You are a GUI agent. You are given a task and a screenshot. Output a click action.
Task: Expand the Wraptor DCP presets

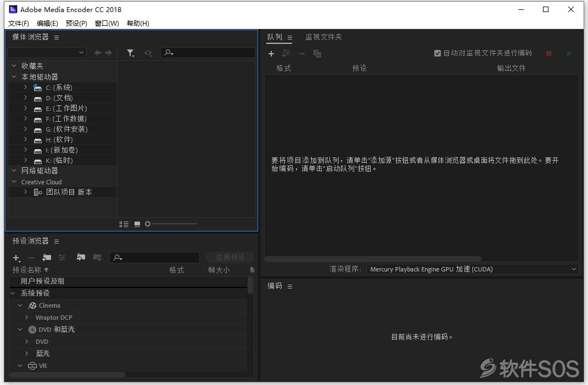[26, 317]
